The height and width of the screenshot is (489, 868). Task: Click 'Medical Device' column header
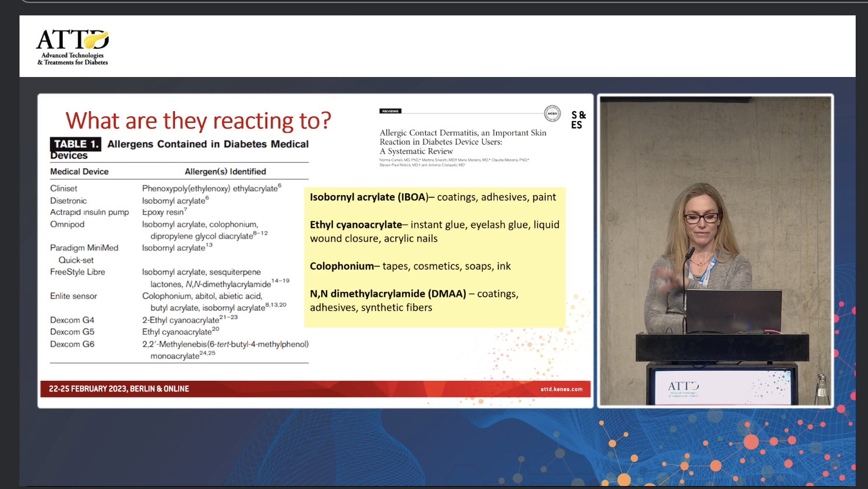pos(79,172)
